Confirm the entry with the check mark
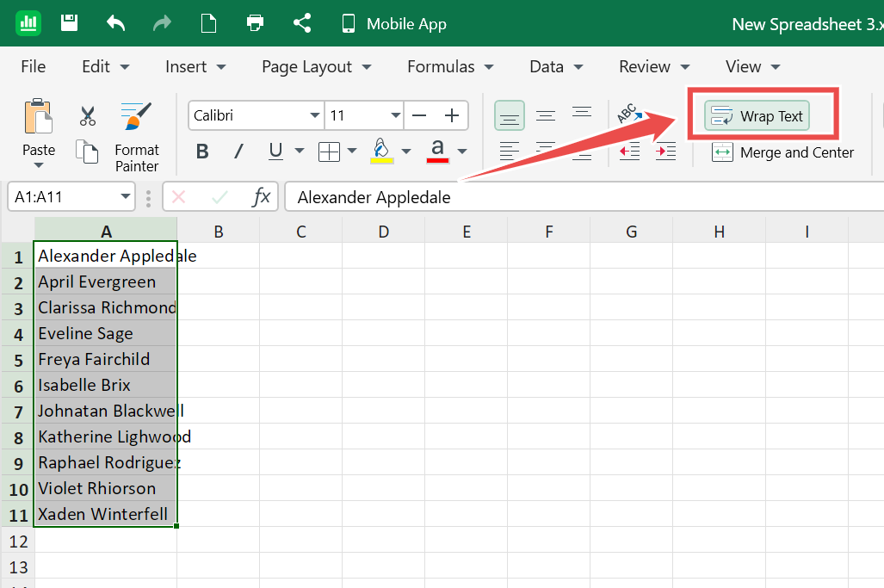 pos(219,197)
